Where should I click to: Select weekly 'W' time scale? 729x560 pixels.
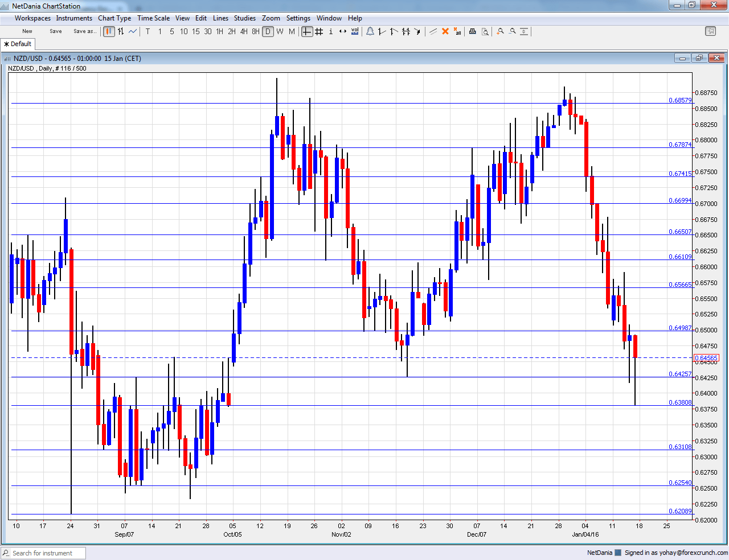click(x=280, y=31)
